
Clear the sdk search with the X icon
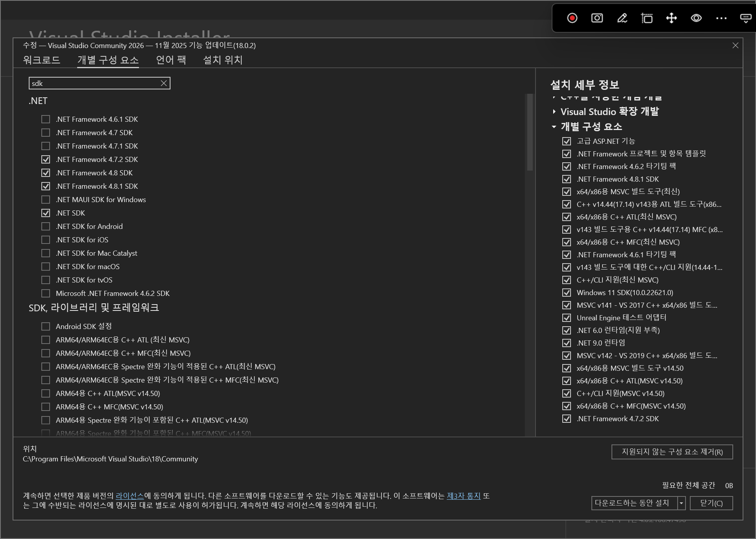(163, 83)
